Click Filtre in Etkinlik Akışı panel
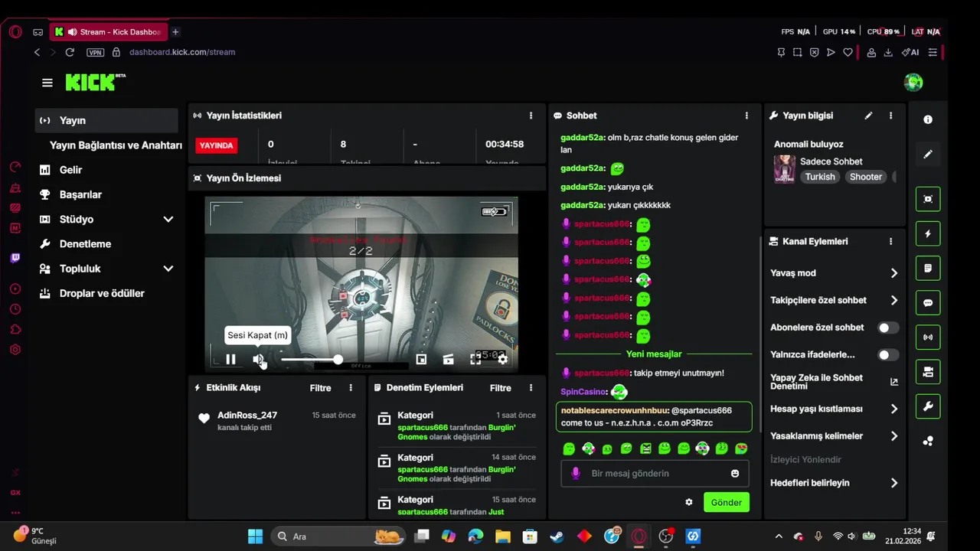This screenshot has width=980, height=551. coord(320,388)
